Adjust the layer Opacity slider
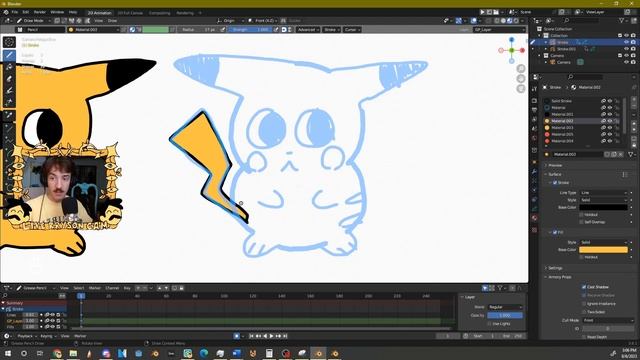Image resolution: width=640 pixels, height=360 pixels. pyautogui.click(x=505, y=316)
